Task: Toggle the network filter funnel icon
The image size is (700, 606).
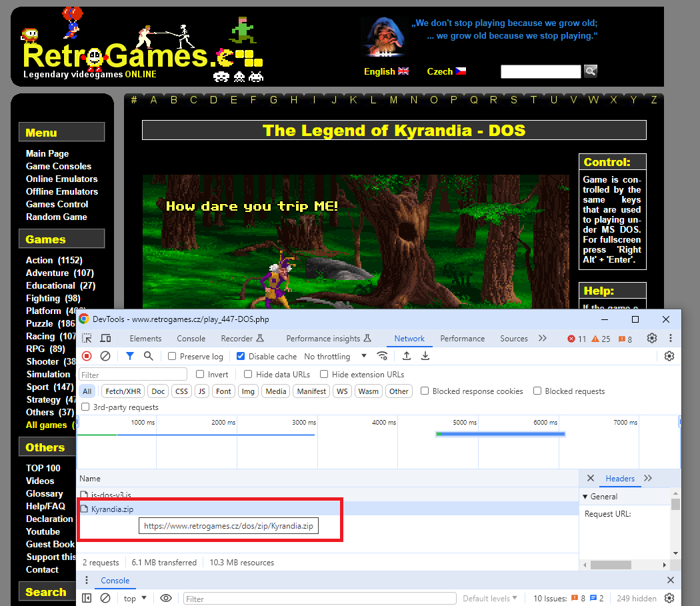Action: pos(129,356)
